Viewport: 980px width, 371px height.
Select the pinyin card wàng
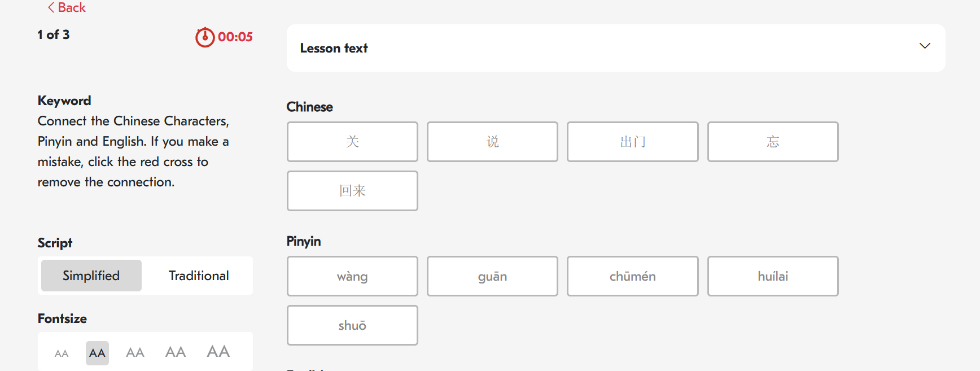click(352, 276)
